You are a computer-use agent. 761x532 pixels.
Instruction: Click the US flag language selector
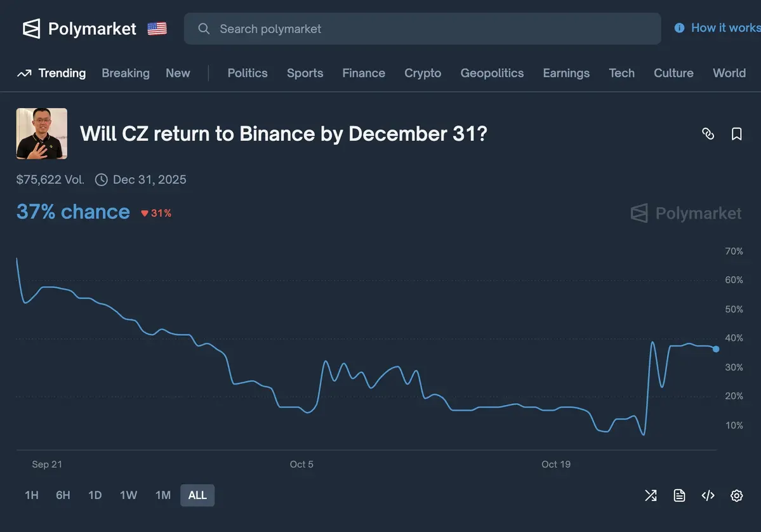point(158,27)
